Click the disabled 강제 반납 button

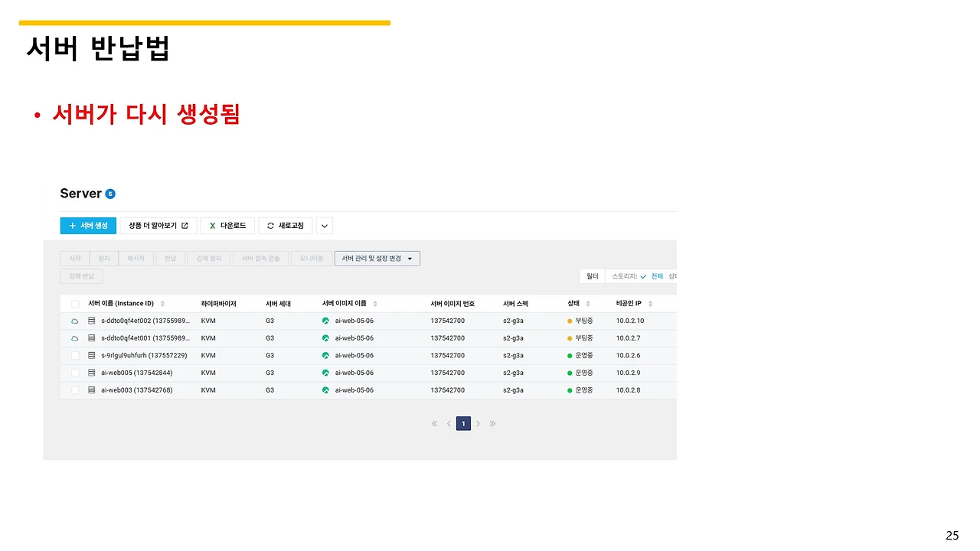[81, 276]
